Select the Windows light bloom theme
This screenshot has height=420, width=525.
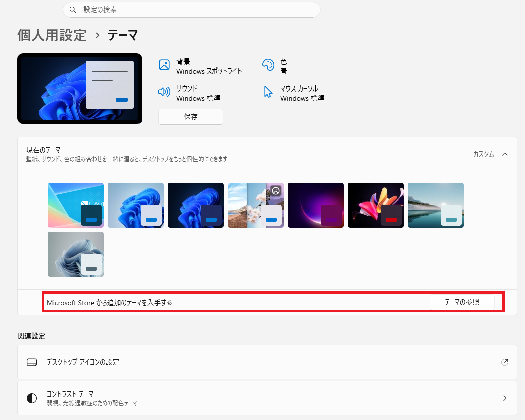(136, 205)
